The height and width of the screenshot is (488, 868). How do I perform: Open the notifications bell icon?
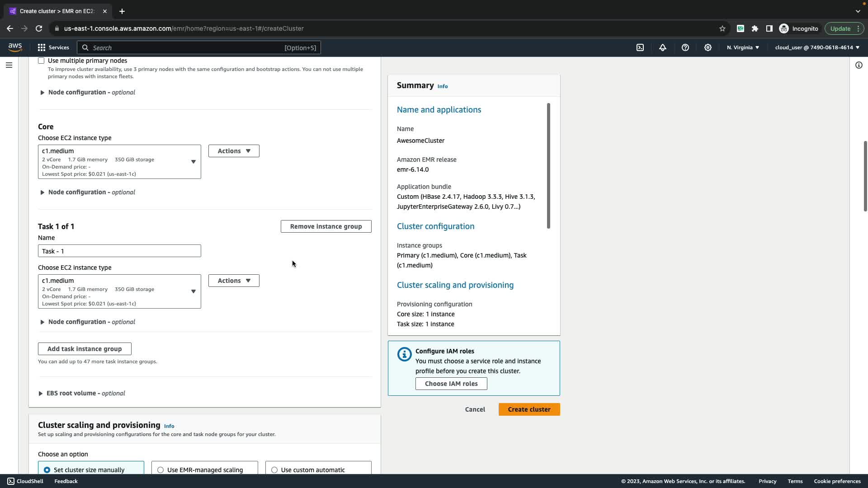tap(663, 47)
